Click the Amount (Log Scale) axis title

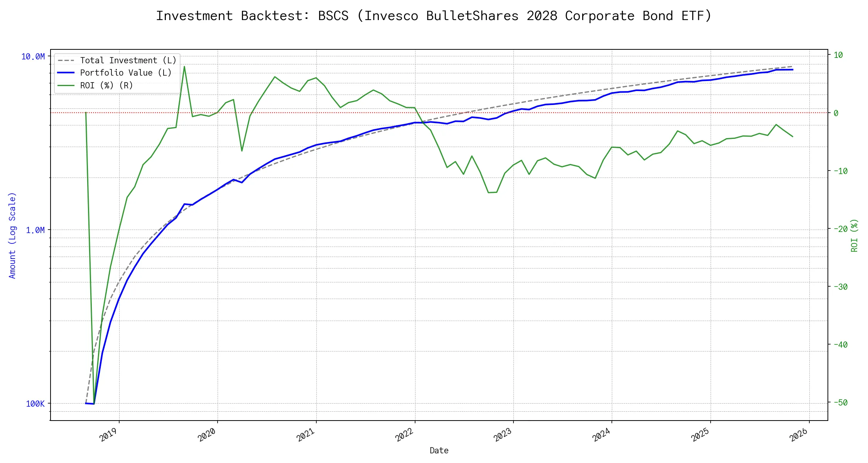point(12,235)
